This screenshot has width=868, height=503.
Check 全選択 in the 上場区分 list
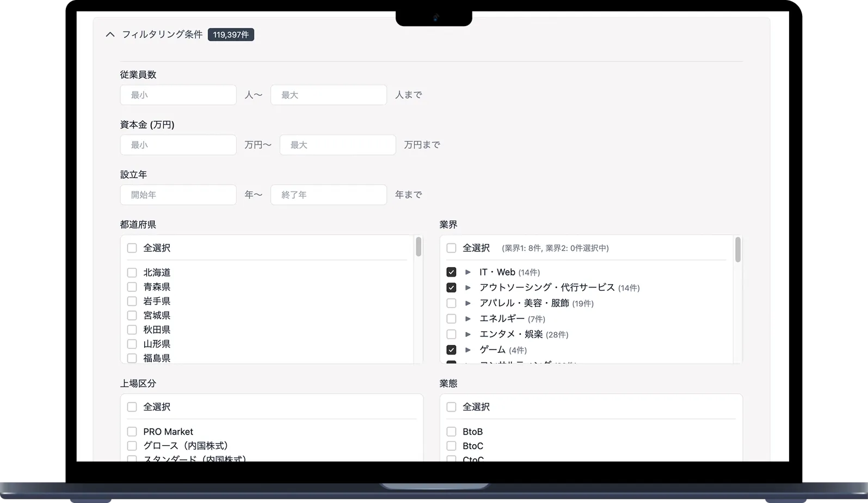132,407
